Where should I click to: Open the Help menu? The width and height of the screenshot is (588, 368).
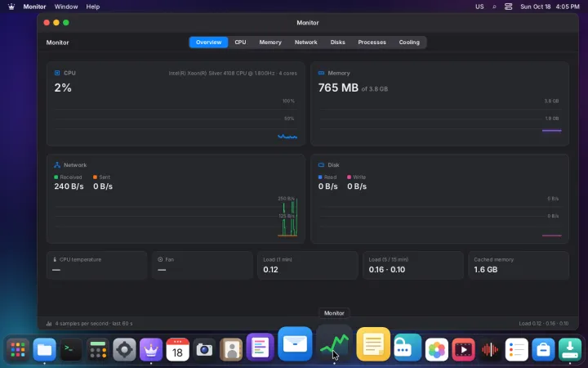point(93,7)
